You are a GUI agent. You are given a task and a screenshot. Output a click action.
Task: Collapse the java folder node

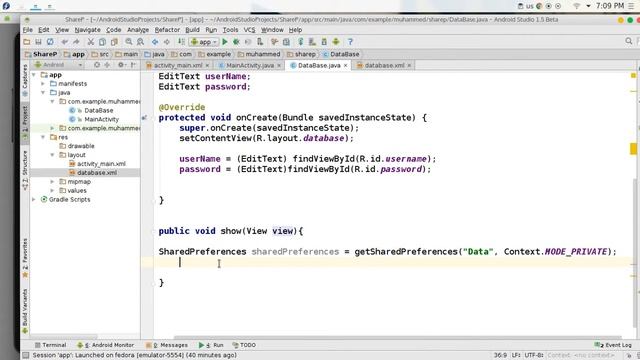(43, 93)
